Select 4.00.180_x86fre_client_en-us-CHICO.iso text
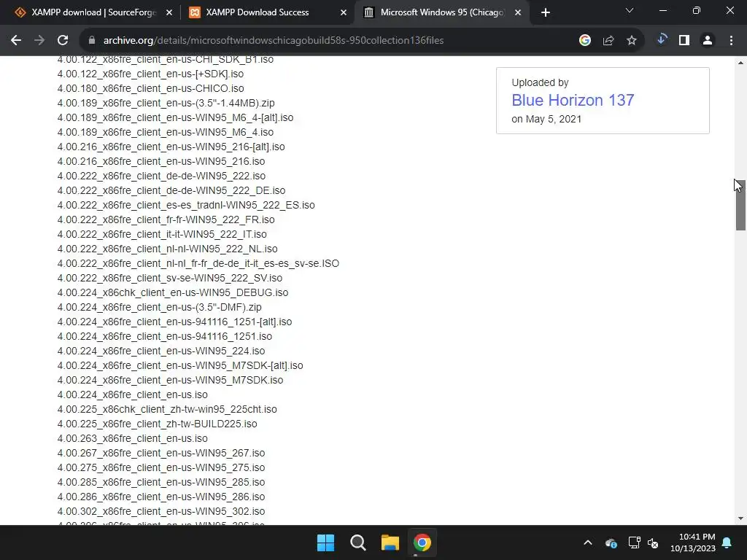 [x=150, y=88]
